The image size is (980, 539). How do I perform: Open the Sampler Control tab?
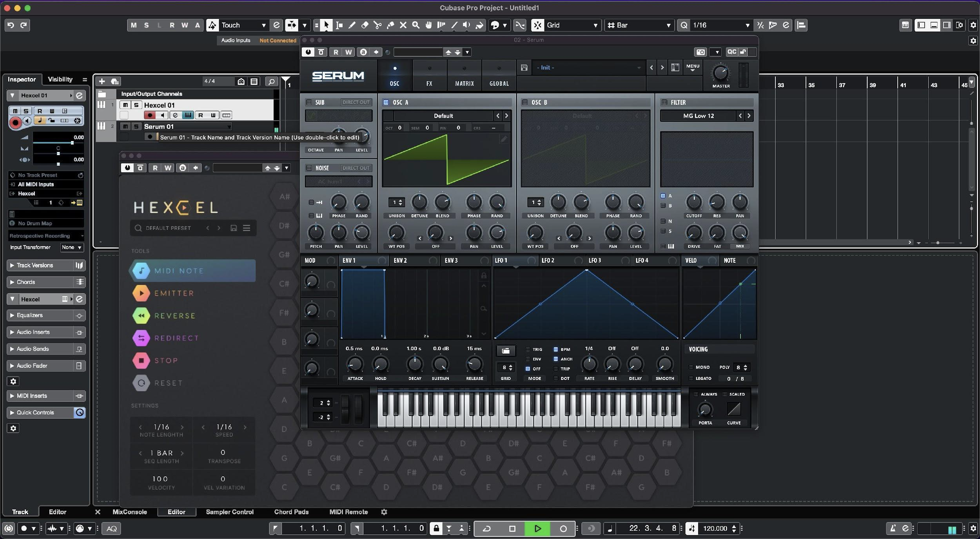230,512
